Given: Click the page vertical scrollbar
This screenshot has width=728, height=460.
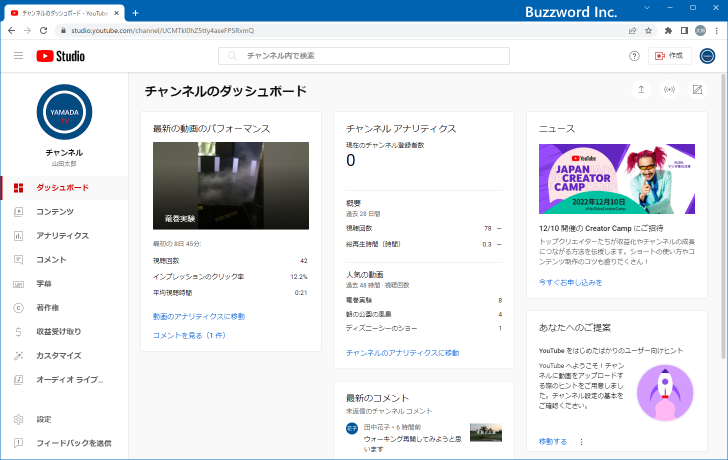Looking at the screenshot, I should (x=723, y=216).
